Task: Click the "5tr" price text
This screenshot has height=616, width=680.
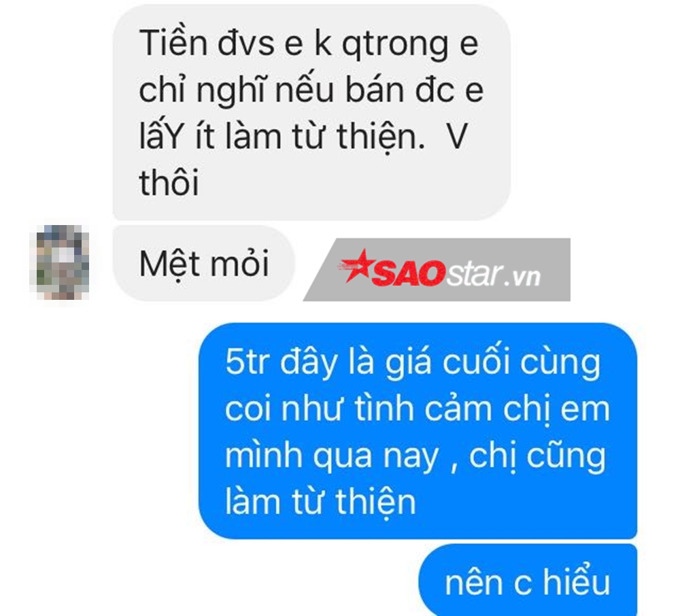Action: (248, 362)
